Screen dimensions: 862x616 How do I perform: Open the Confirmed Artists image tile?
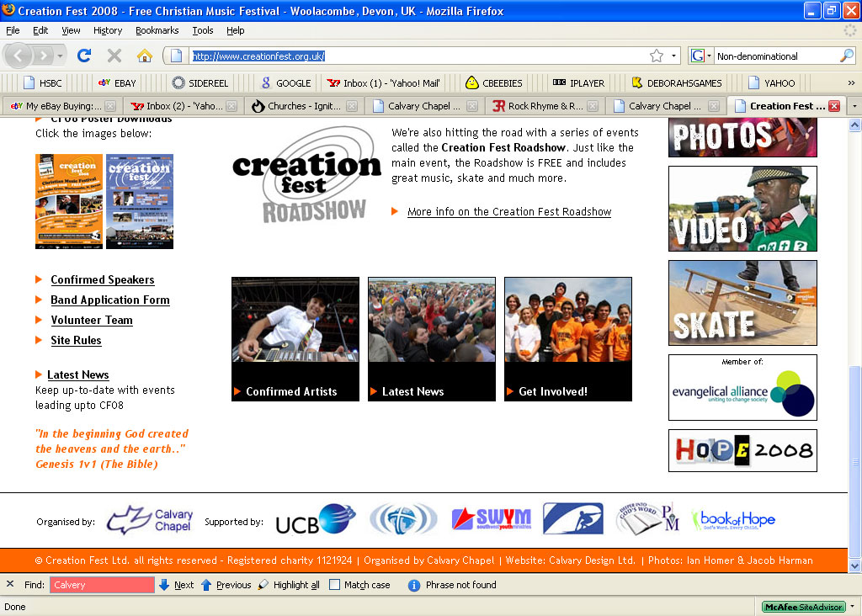point(295,339)
